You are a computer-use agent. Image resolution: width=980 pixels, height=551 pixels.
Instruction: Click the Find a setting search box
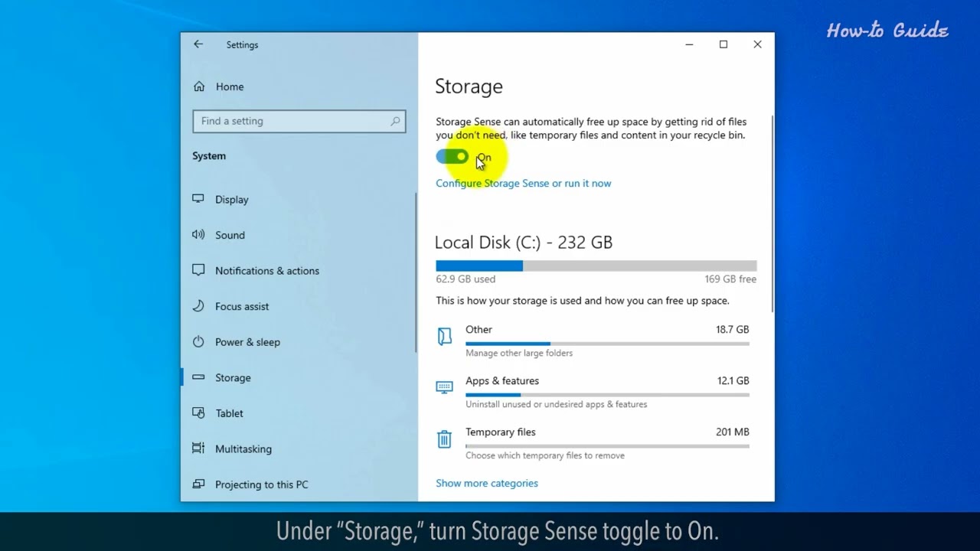[x=299, y=121]
